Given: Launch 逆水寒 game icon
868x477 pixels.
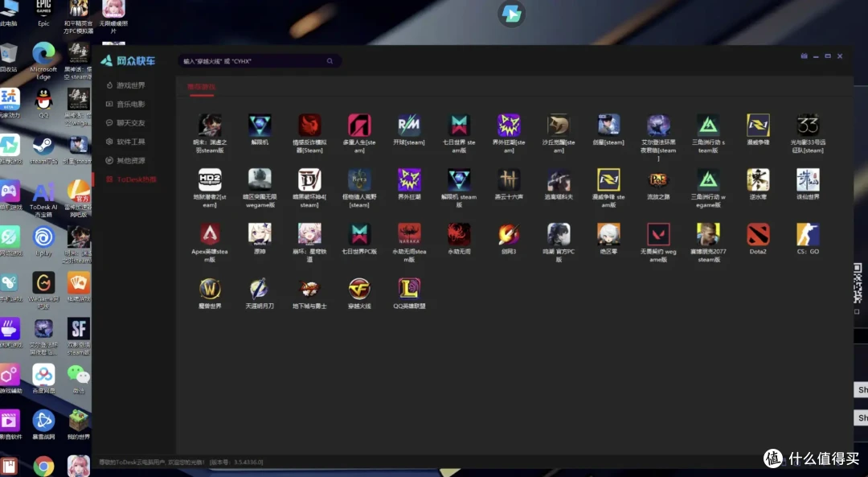Looking at the screenshot, I should click(758, 180).
